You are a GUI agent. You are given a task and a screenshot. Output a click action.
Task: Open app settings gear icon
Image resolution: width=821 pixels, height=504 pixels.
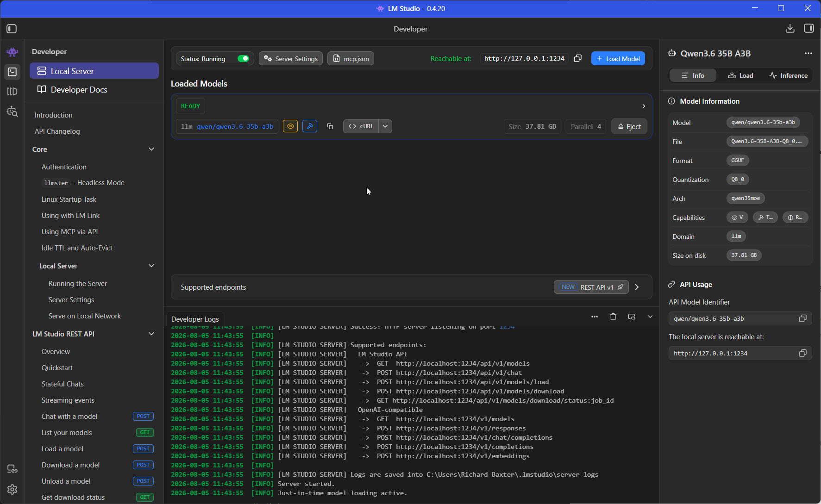click(x=13, y=489)
